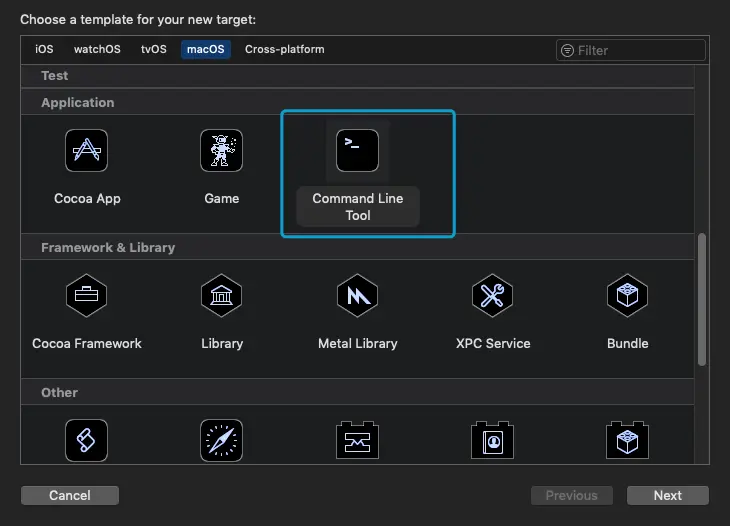Viewport: 730px width, 526px height.
Task: Click the Framework & Library section header
Action: coord(358,248)
